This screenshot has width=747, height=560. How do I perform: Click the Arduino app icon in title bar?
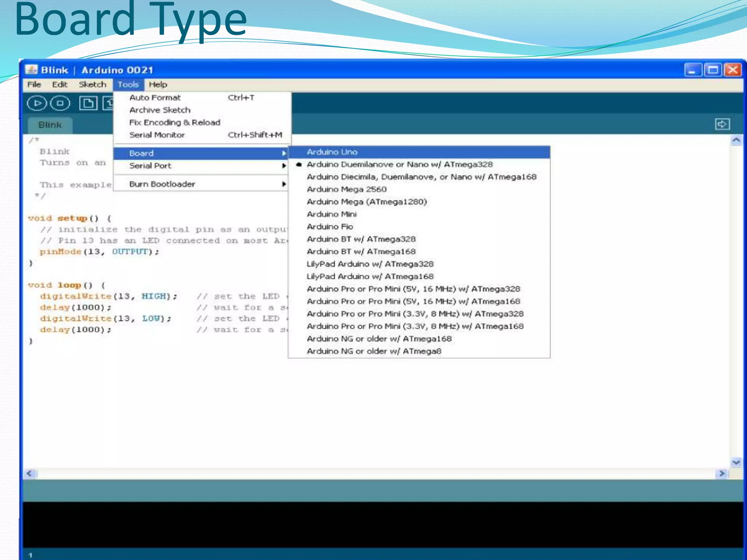pos(31,70)
